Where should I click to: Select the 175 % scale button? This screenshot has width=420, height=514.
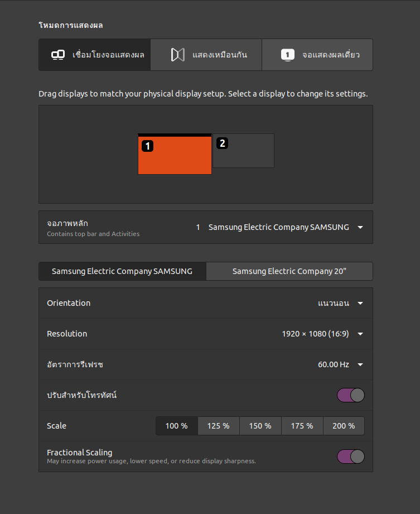[x=302, y=426]
